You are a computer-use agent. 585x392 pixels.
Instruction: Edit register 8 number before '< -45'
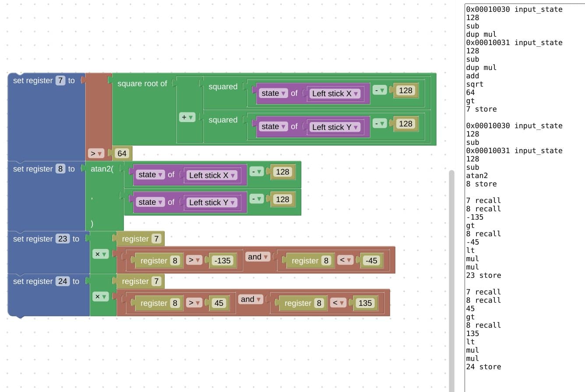point(326,261)
